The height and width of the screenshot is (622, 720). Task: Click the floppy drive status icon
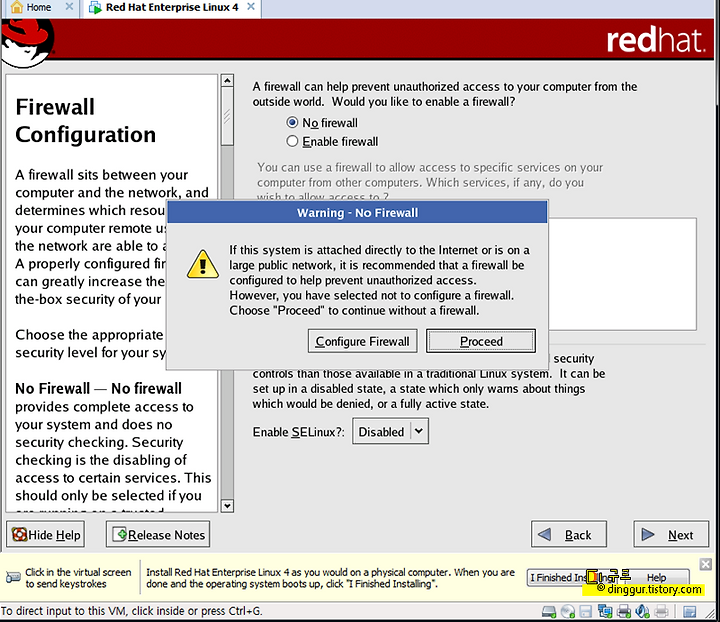click(586, 611)
